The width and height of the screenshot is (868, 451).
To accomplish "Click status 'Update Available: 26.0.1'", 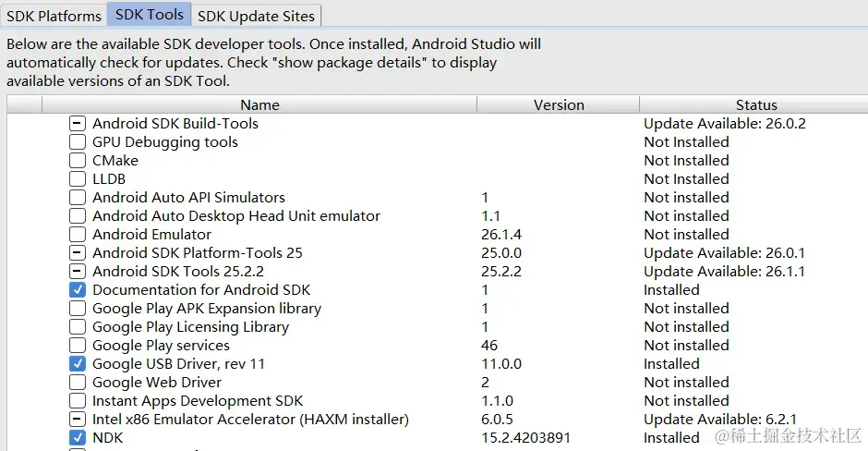I will click(724, 253).
